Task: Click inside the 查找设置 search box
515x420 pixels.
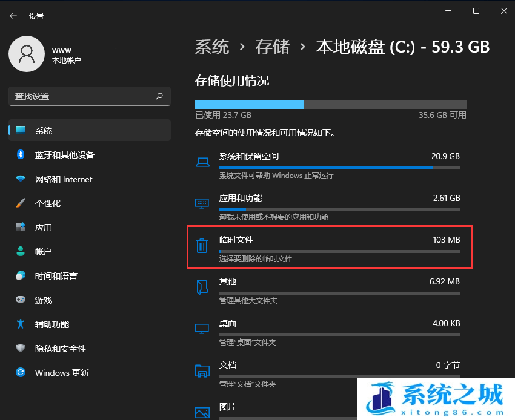Action: (x=90, y=96)
